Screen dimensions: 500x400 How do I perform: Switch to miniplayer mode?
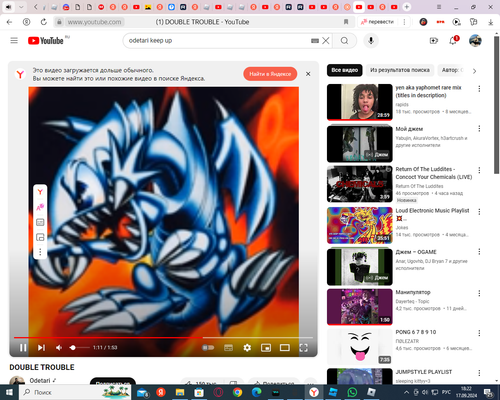tap(266, 348)
